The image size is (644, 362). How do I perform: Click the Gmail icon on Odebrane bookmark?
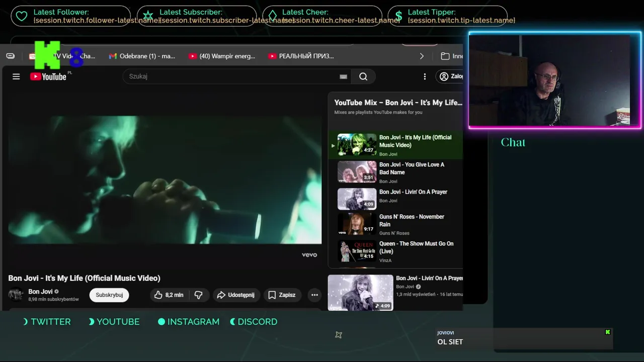(x=113, y=56)
